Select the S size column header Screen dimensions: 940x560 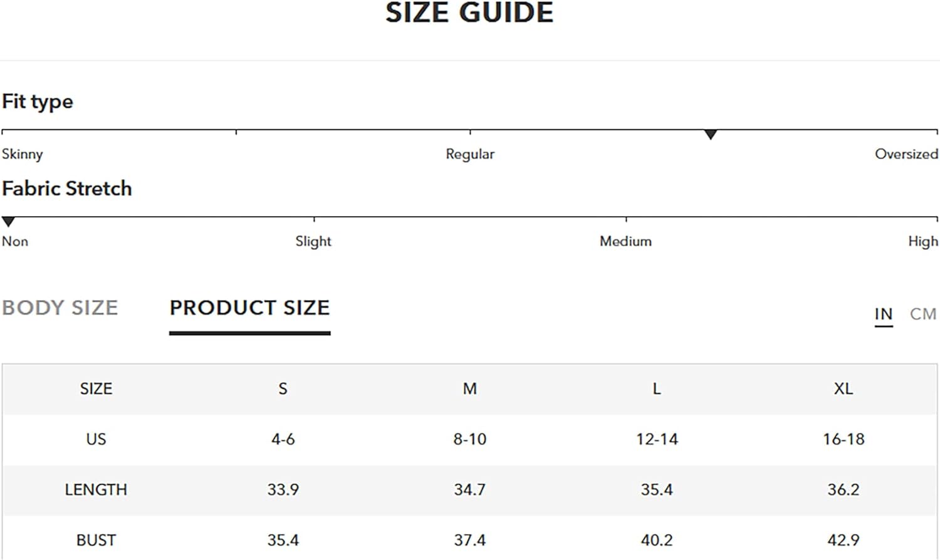pos(283,389)
